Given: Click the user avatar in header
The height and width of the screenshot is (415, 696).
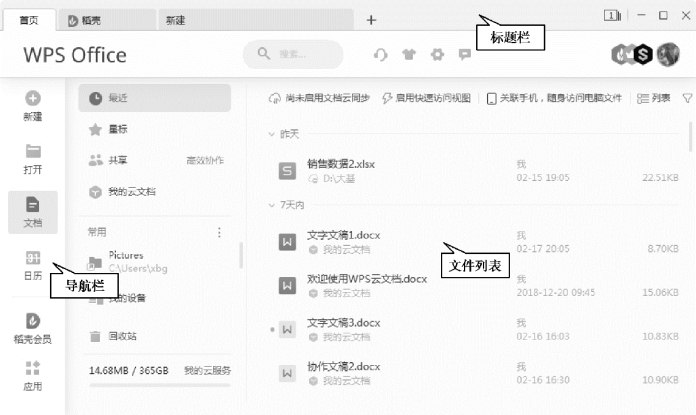Looking at the screenshot, I should tap(668, 55).
